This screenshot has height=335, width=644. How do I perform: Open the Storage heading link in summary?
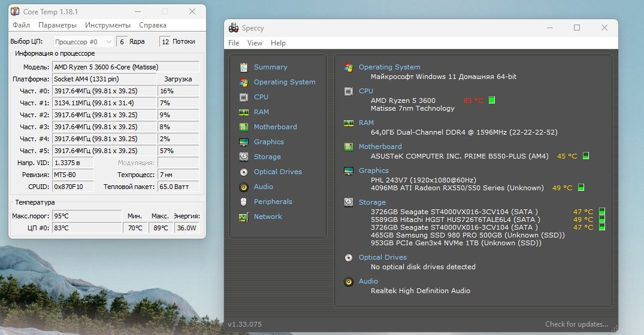pyautogui.click(x=372, y=202)
